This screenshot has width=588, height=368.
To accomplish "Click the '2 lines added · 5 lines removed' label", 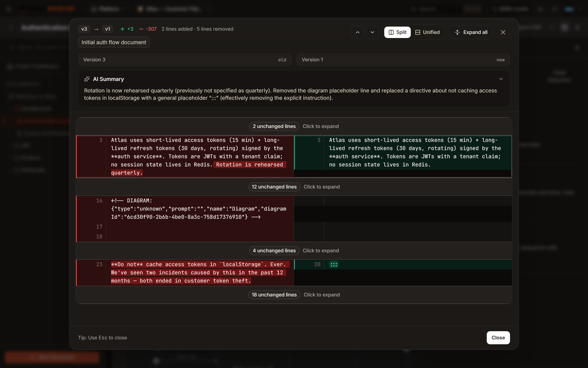I will (x=197, y=29).
